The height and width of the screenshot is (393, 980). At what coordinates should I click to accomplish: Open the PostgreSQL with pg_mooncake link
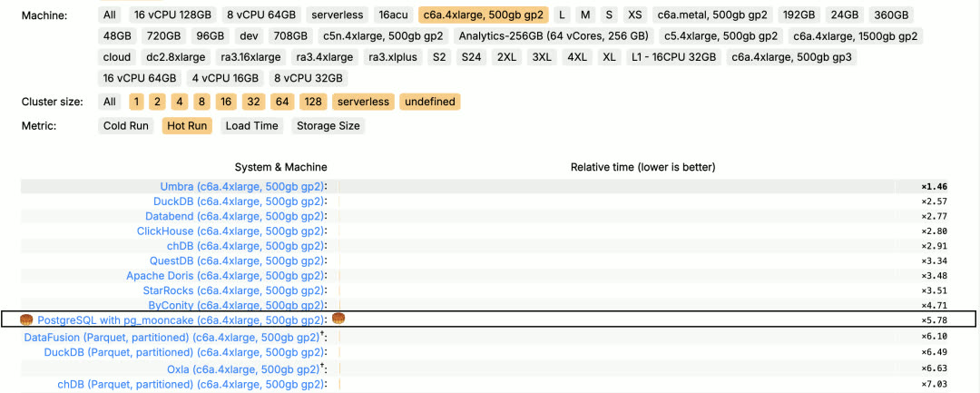[x=181, y=320]
